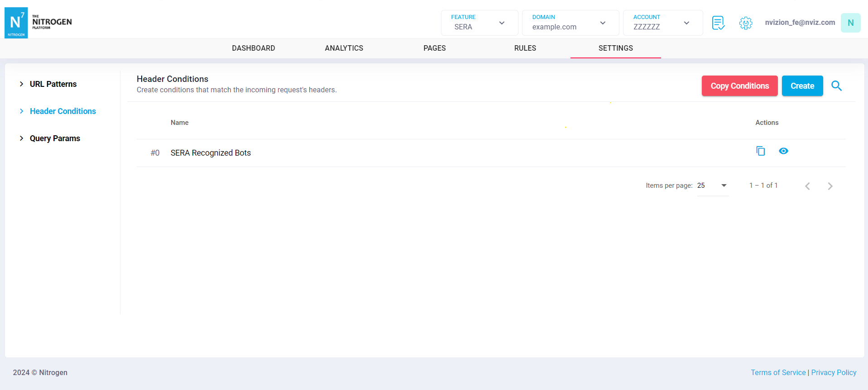Change items per page dropdown
868x390 pixels.
(x=713, y=185)
